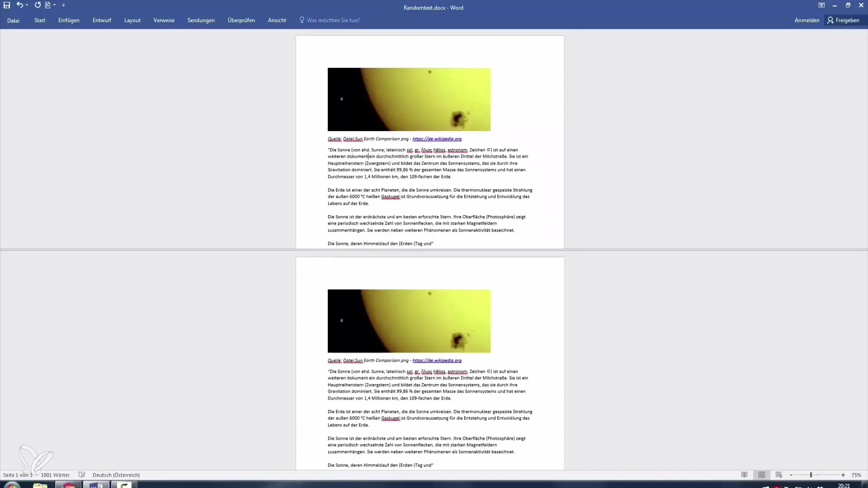The height and width of the screenshot is (488, 868).
Task: Open the Entwurf ribbon tab
Action: [102, 20]
